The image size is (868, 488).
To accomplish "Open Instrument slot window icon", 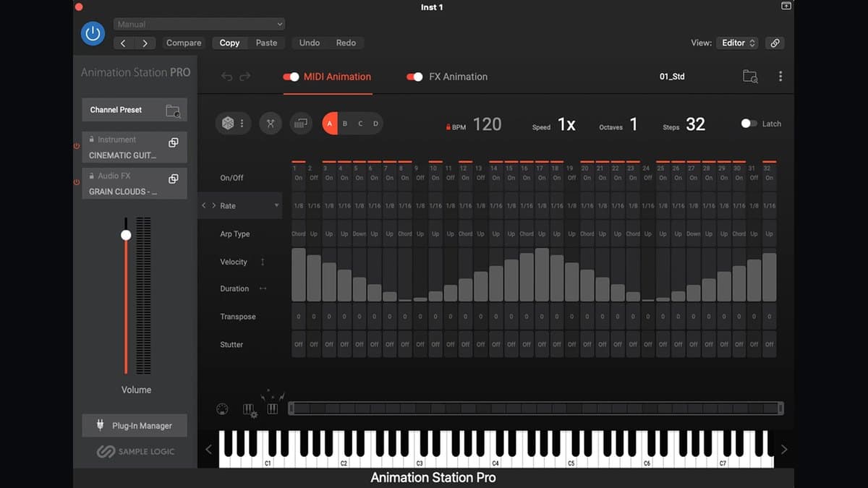I will pyautogui.click(x=174, y=142).
